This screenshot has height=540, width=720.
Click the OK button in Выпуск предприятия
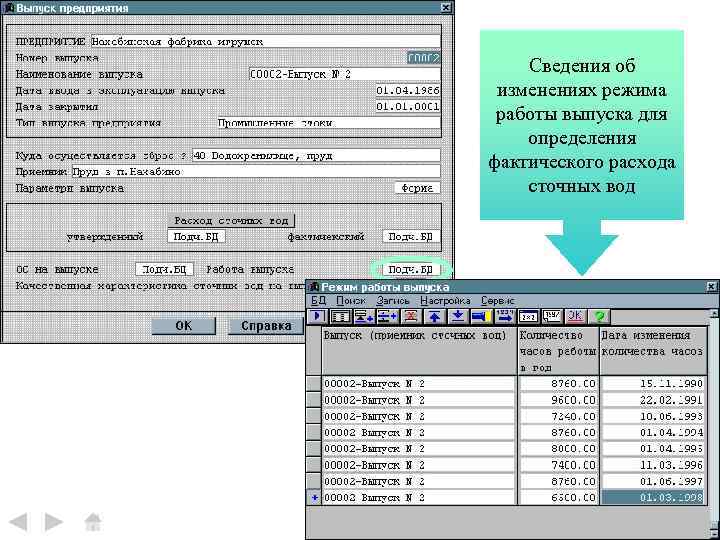click(184, 326)
